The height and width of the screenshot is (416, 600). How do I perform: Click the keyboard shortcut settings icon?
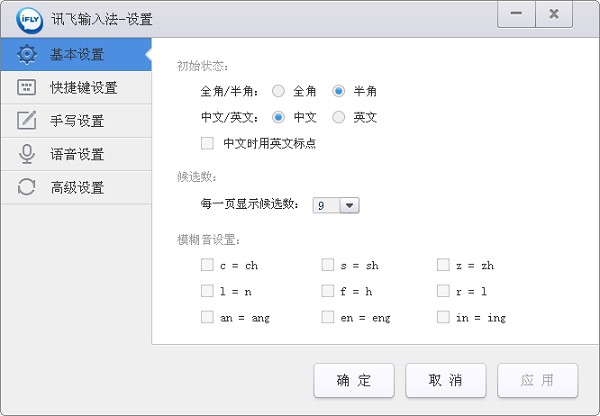(27, 87)
